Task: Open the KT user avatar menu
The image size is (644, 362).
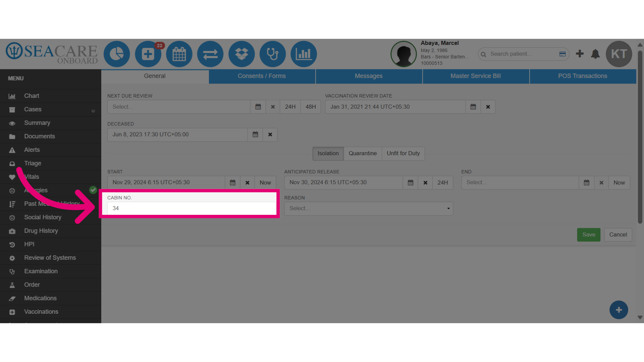Action: point(619,54)
